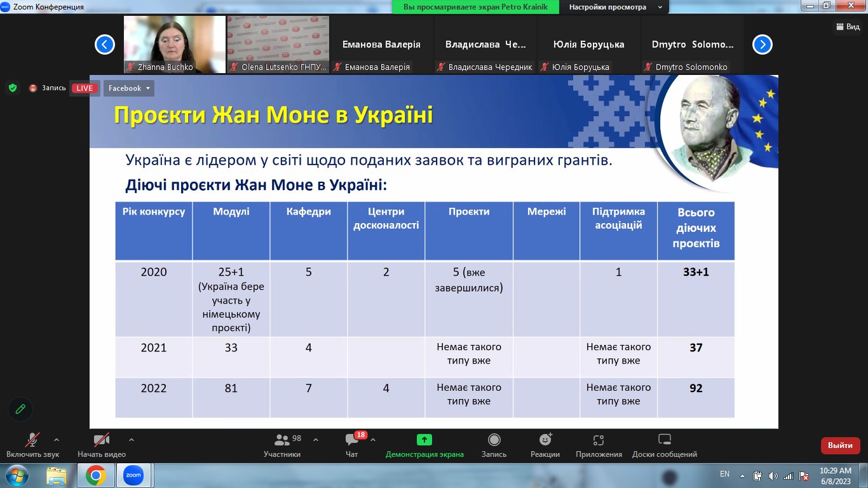Open the green annotation pencil tool

click(x=20, y=409)
